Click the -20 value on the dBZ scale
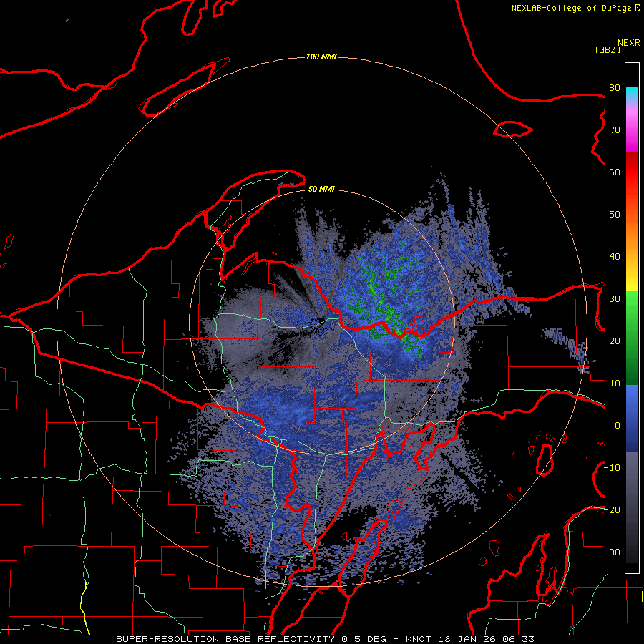Viewport: 644px width, 644px height. [612, 510]
